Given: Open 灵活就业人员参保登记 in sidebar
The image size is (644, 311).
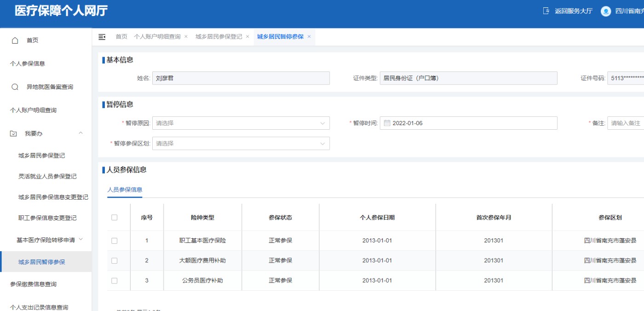Looking at the screenshot, I should (x=47, y=177).
